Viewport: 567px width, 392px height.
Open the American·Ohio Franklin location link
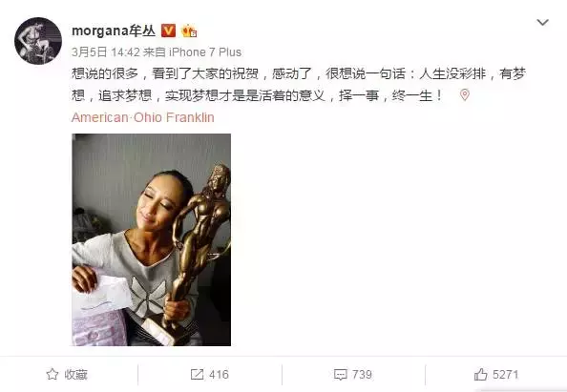click(x=143, y=117)
